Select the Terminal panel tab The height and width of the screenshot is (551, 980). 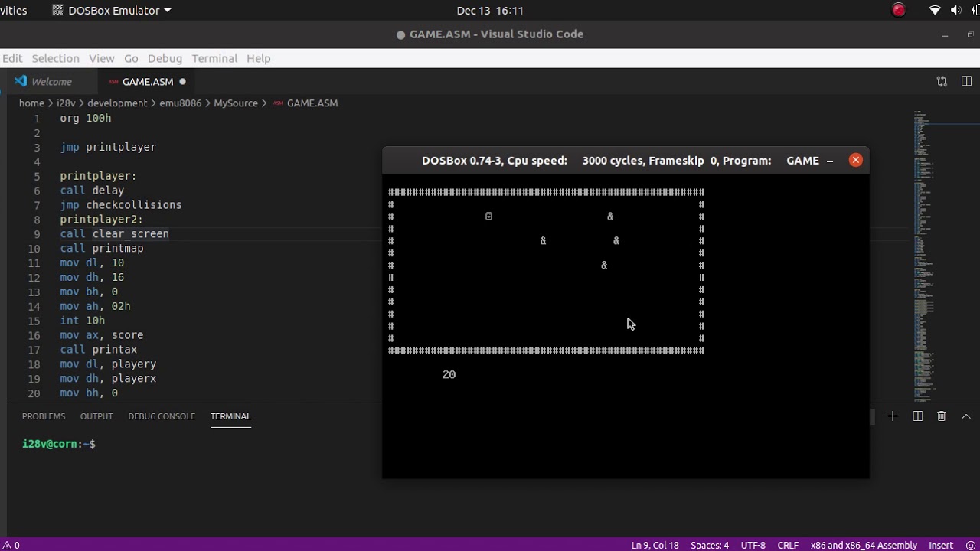point(230,416)
